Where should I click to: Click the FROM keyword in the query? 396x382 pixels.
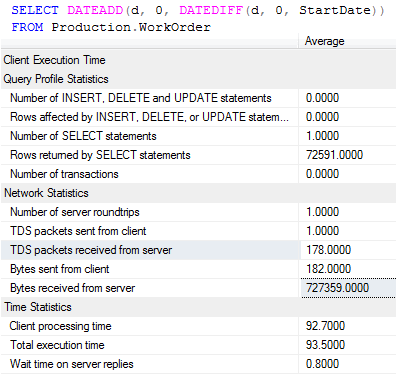(x=27, y=27)
